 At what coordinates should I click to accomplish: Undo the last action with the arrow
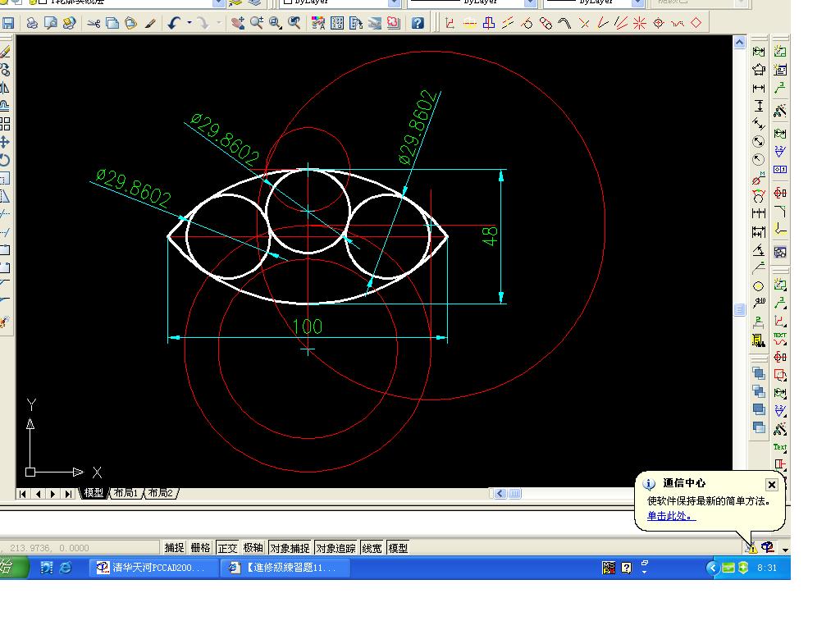174,23
